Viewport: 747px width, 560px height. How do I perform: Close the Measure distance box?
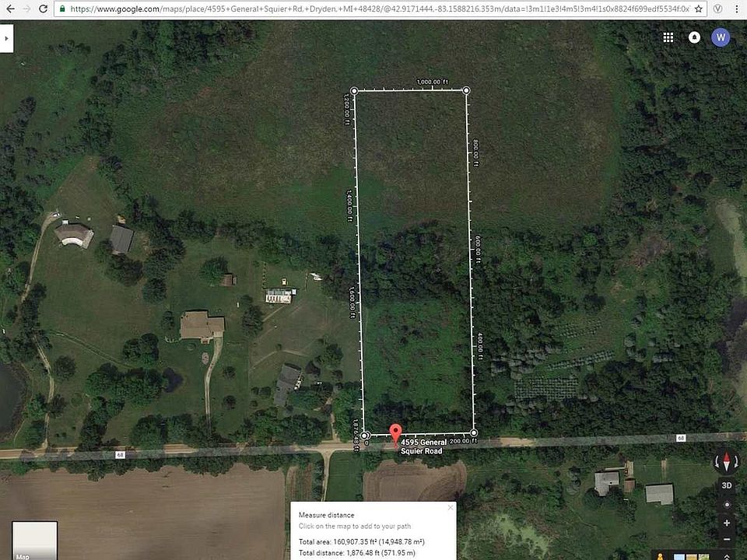(451, 508)
